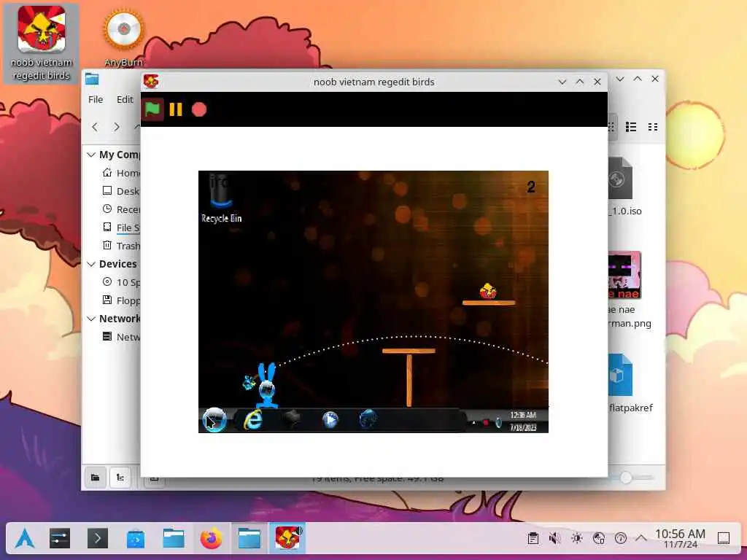
Task: Switch to regedit birds taskbar entry
Action: pos(287,539)
